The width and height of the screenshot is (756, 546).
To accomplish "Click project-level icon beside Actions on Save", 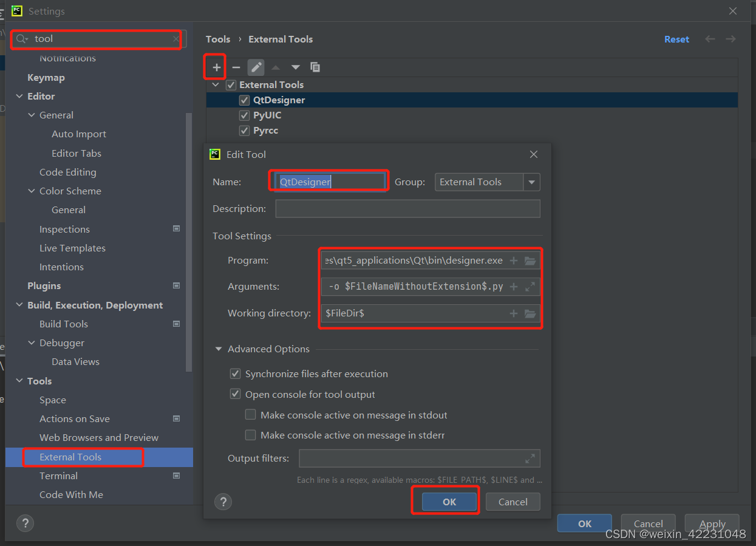I will tap(176, 418).
